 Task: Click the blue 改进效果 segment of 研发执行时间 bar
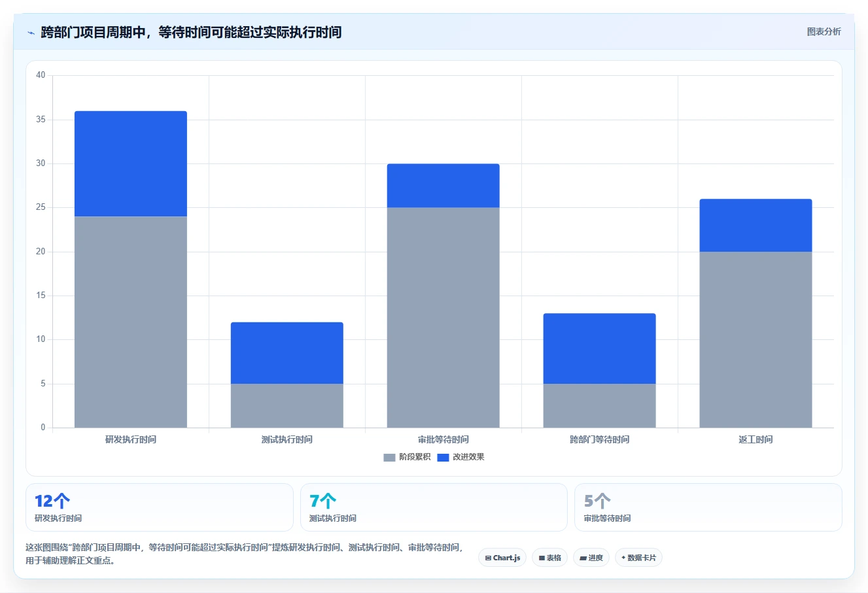131,163
